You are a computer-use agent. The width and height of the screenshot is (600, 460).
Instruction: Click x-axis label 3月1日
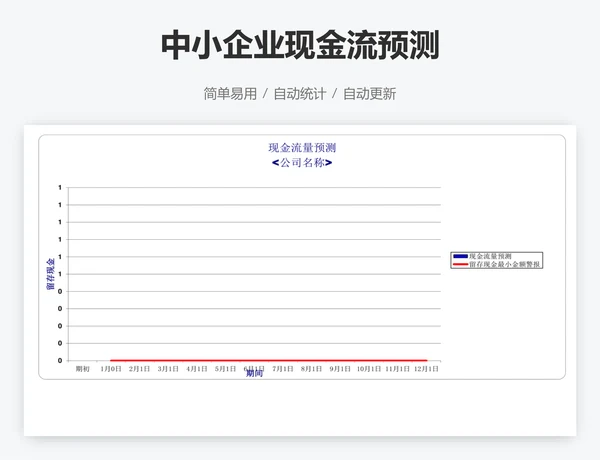pyautogui.click(x=168, y=369)
